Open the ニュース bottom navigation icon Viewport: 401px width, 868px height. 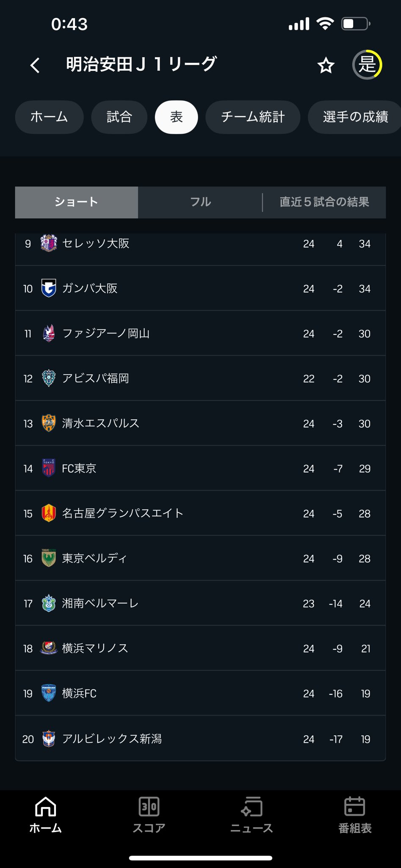point(252,806)
